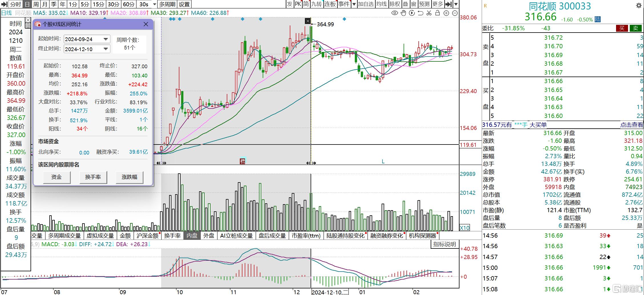Switch to the 周 weekly period
The height and width of the screenshot is (295, 644).
click(36, 4)
